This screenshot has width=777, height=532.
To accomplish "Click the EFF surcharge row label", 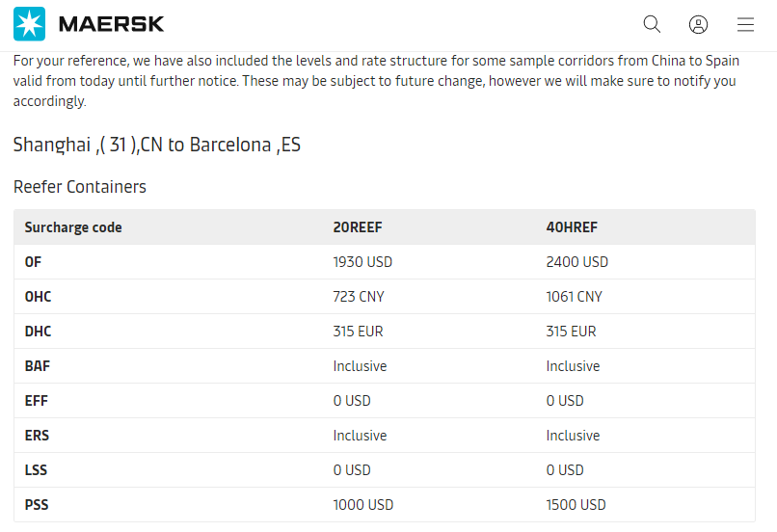I will (x=37, y=401).
